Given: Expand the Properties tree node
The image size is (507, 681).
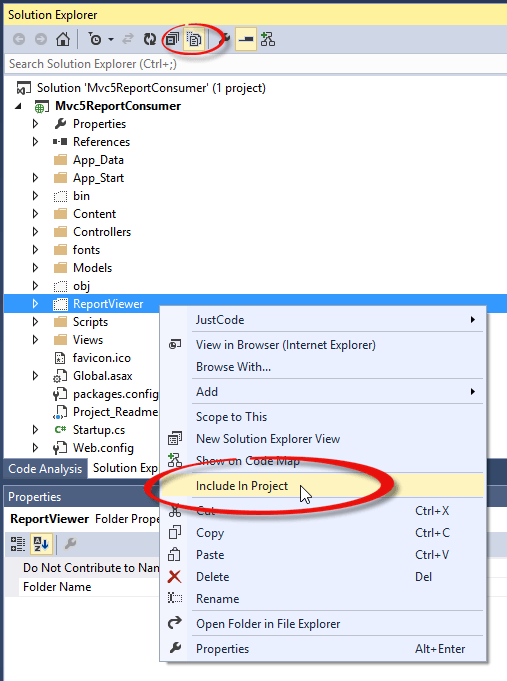Looking at the screenshot, I should click(36, 124).
